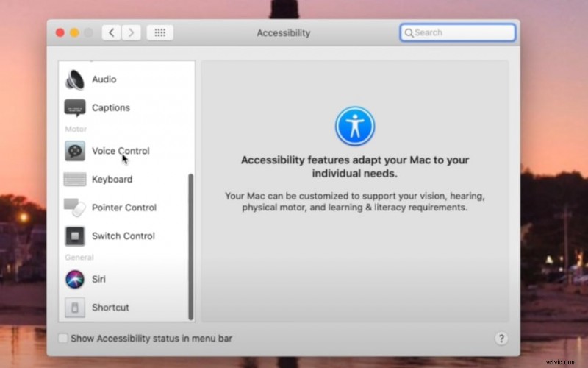Click the bold Accessibility features heading
Viewport: 588px width, 368px height.
point(355,167)
